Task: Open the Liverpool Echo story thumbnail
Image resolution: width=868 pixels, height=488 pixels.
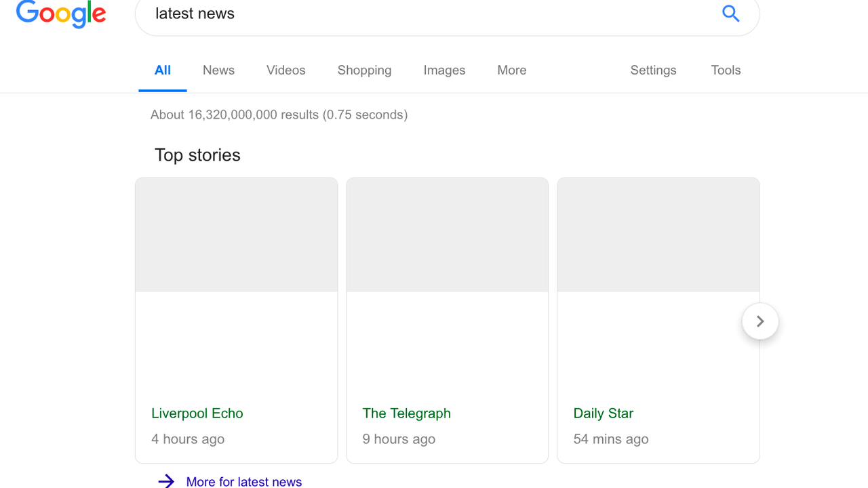Action: (x=237, y=235)
